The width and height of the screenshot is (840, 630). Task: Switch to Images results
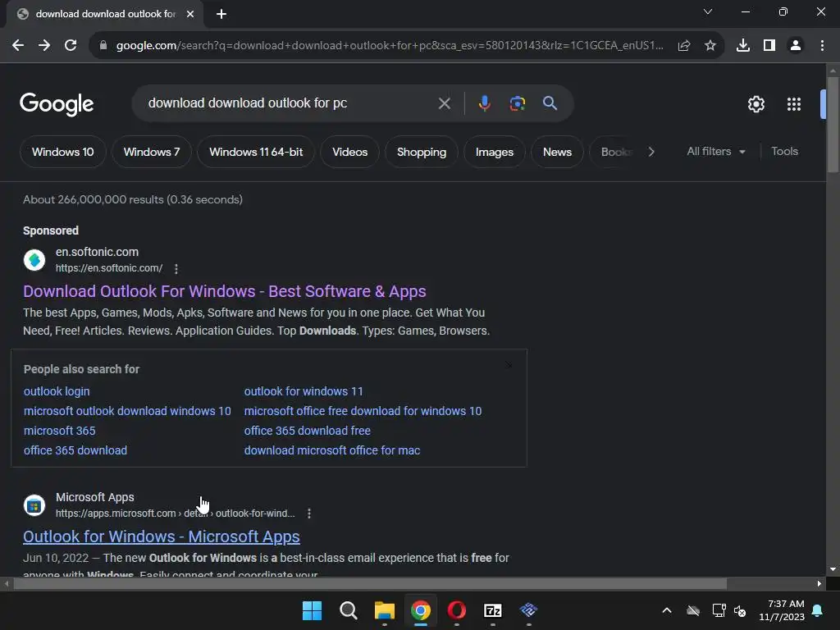(495, 152)
